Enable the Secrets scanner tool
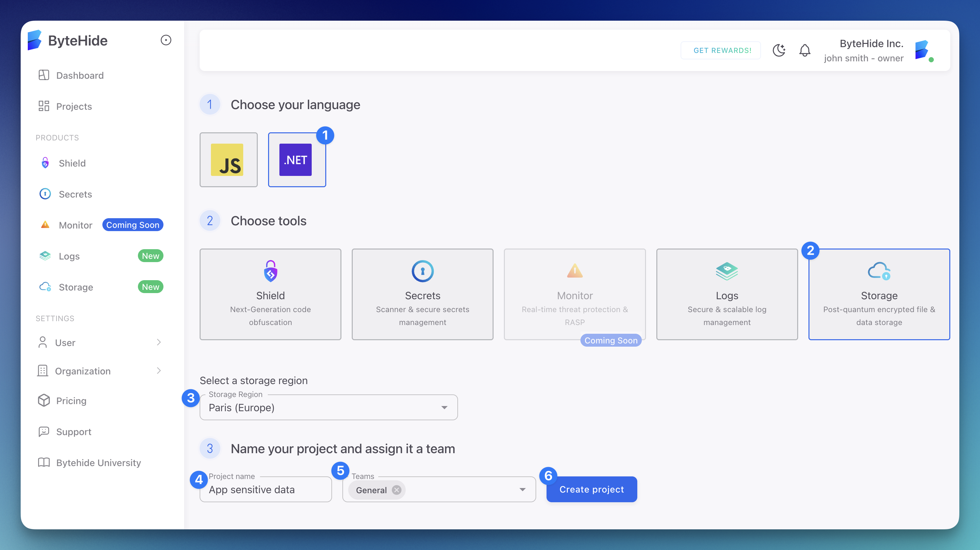This screenshot has height=550, width=980. pyautogui.click(x=422, y=295)
